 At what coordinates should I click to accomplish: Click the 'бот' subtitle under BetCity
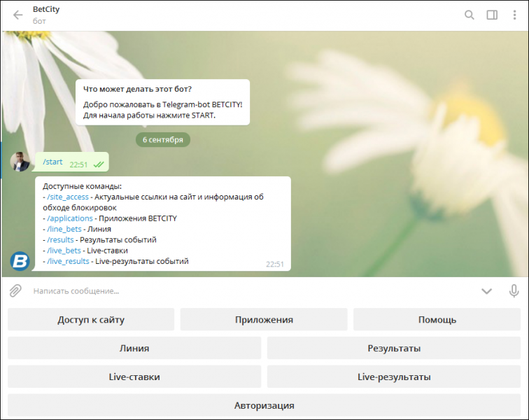pyautogui.click(x=39, y=21)
